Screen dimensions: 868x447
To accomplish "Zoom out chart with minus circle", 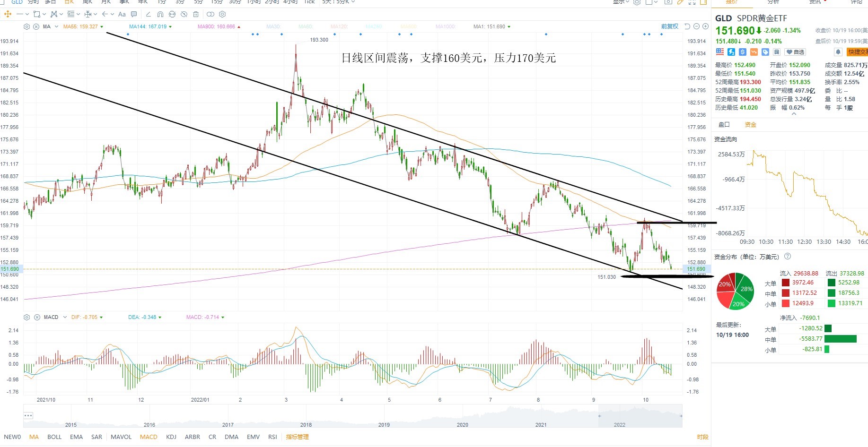I will (x=696, y=26).
